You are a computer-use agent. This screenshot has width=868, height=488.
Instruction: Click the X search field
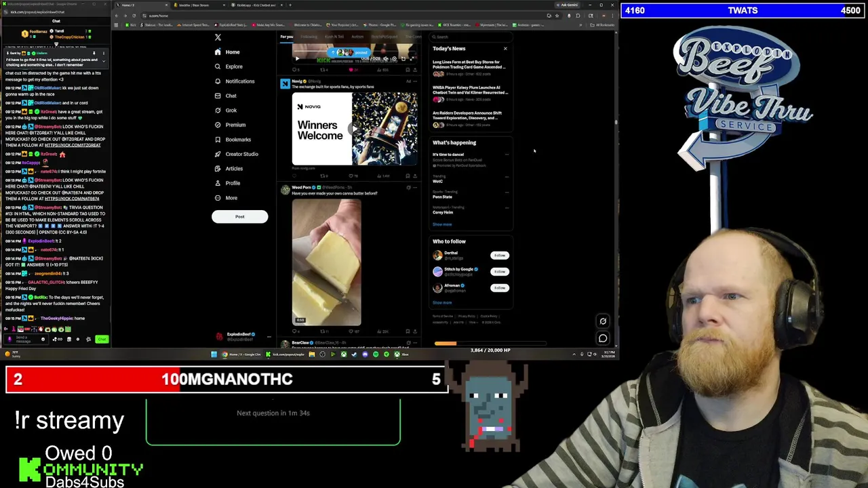[471, 37]
